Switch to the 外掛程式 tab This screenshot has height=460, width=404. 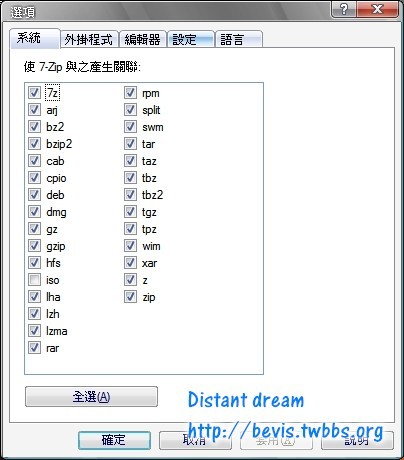pyautogui.click(x=89, y=40)
